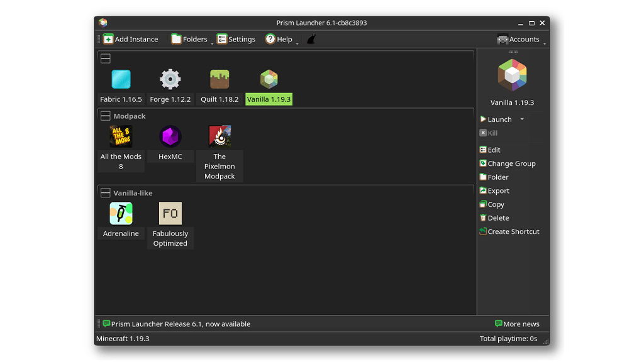Maximize the Prism Launcher window
This screenshot has width=644, height=362.
pyautogui.click(x=531, y=23)
